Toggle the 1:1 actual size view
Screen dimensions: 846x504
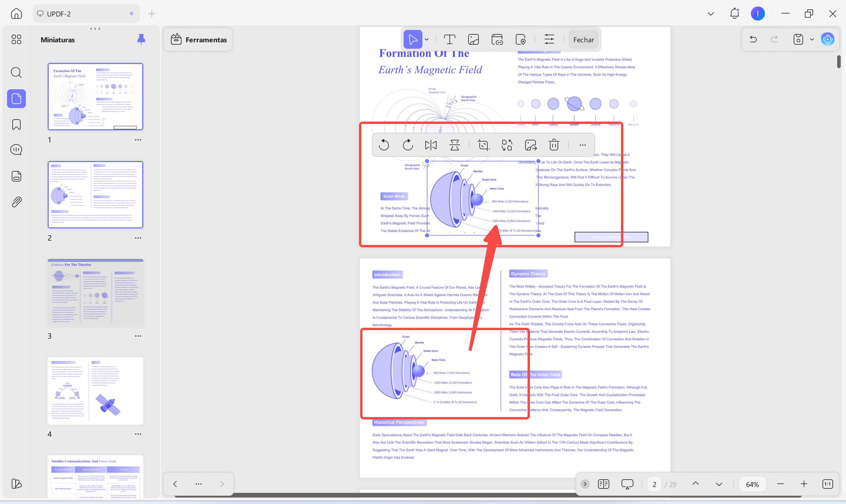click(827, 484)
